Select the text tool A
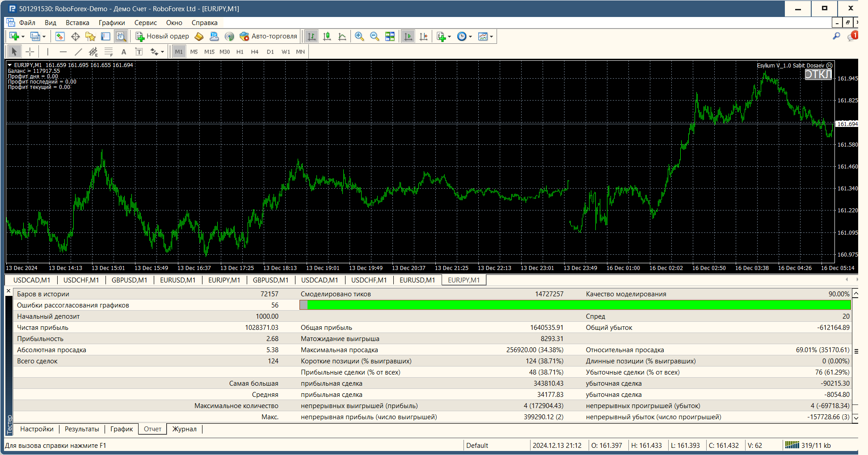 (x=124, y=52)
